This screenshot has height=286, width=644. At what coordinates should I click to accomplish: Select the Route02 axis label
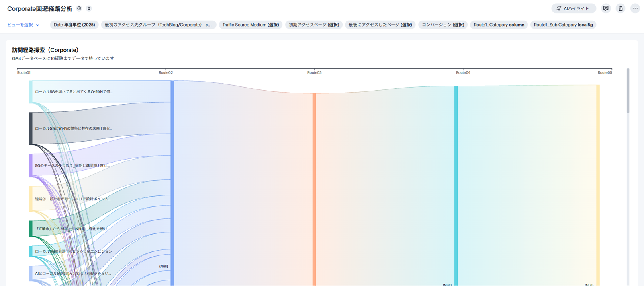pos(166,72)
